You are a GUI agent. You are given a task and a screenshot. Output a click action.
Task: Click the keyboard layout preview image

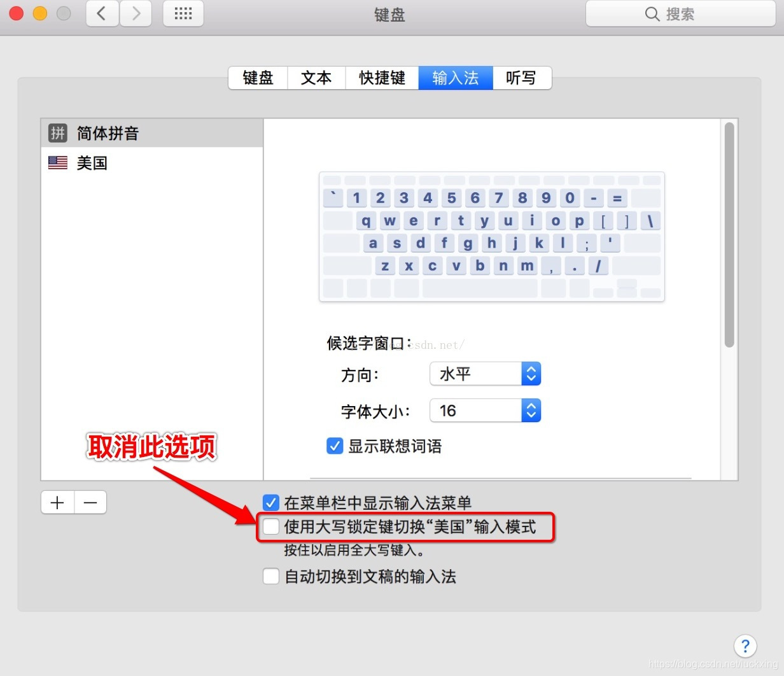click(x=492, y=236)
